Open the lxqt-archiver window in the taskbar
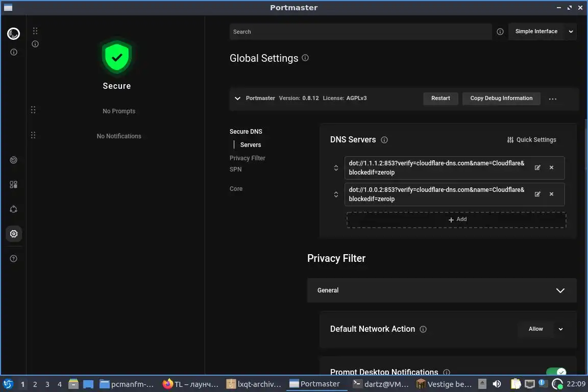The image size is (588, 392). point(254,384)
